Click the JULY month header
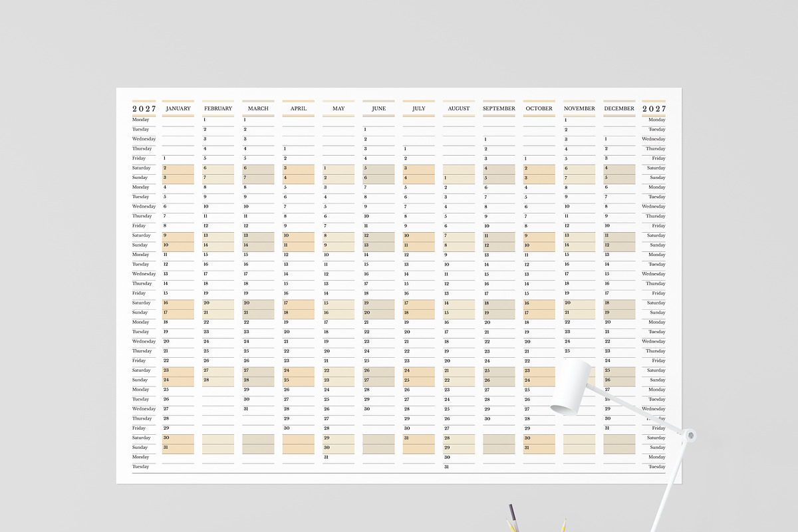 (419, 108)
